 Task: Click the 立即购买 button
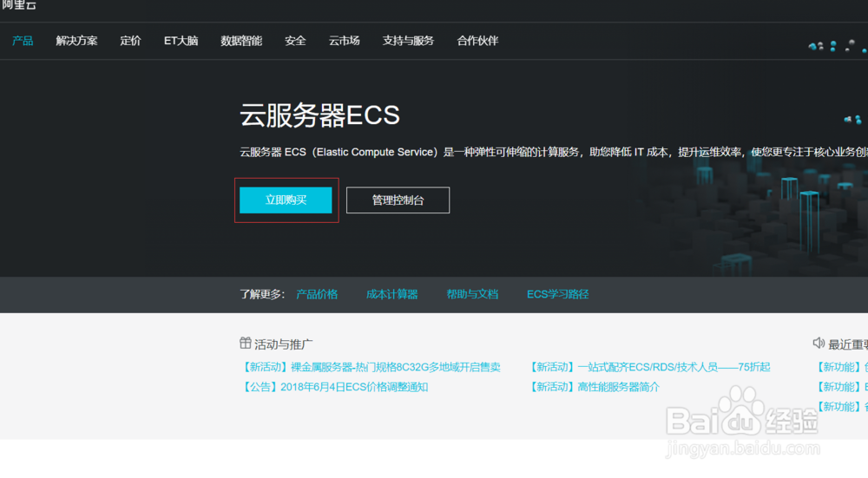point(286,200)
